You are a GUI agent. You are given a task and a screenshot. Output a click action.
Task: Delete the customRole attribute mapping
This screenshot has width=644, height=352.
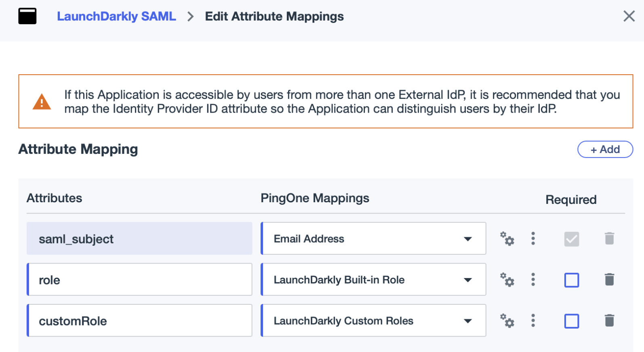click(609, 321)
